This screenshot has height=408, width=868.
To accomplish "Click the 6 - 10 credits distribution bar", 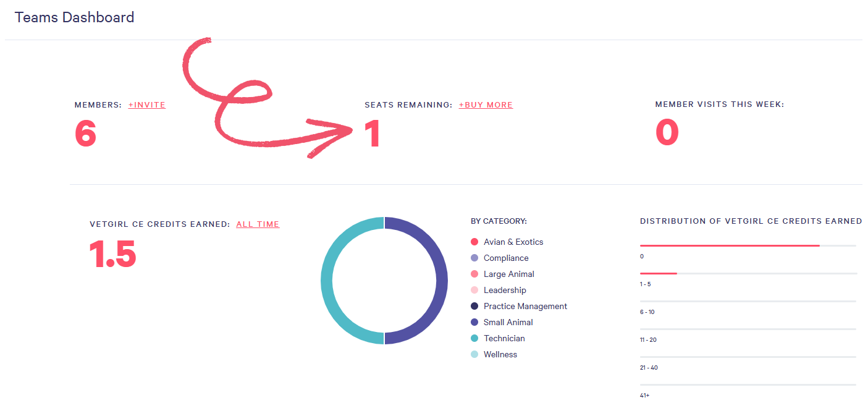I will pos(748,301).
